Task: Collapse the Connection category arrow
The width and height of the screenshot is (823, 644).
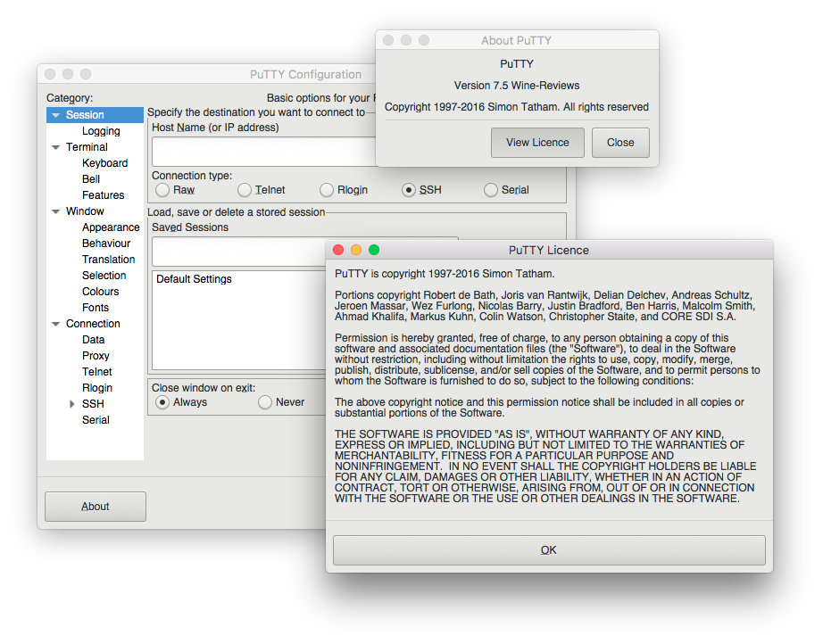Action: (x=56, y=324)
